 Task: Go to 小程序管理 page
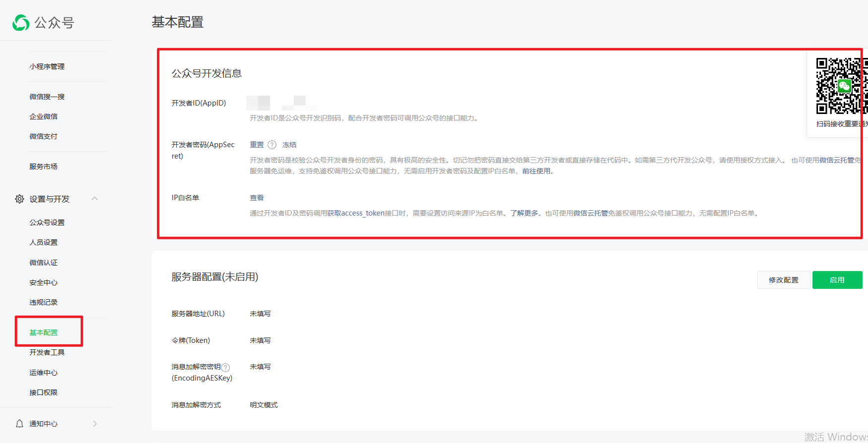click(47, 66)
